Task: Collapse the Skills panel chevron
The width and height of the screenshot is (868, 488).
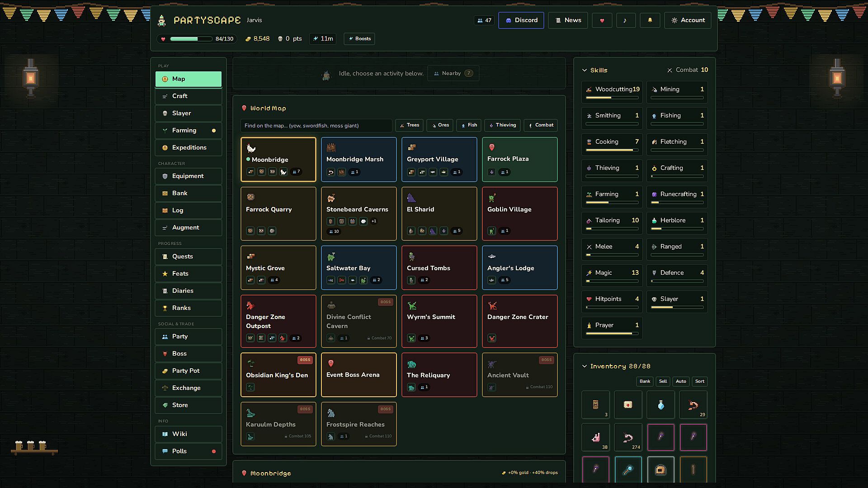Action: coord(585,70)
